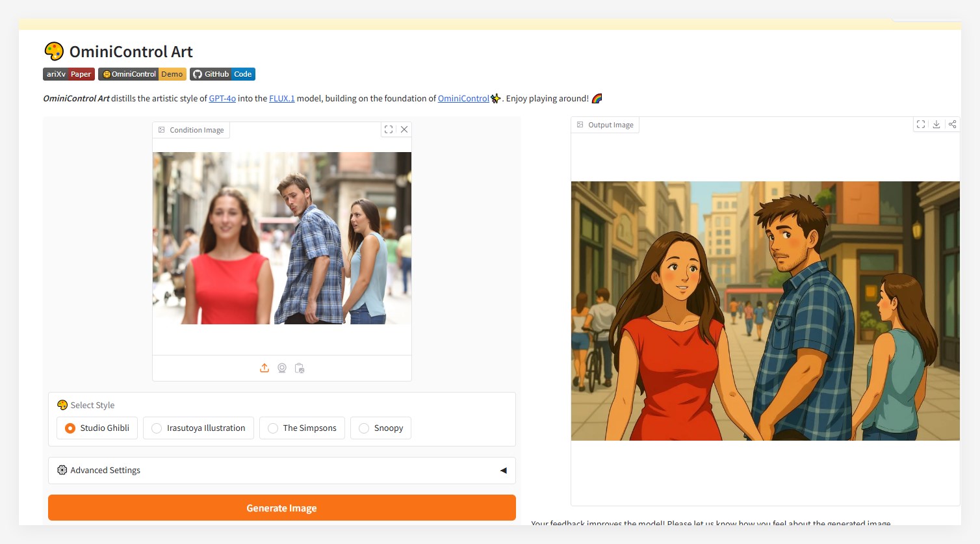Select the Studio Ghibli style option
The image size is (980, 544).
tap(70, 428)
